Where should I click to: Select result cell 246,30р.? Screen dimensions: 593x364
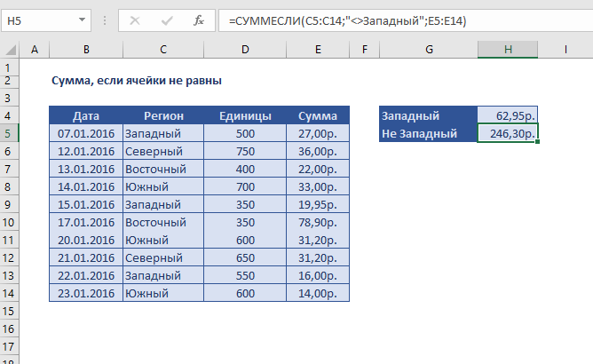pos(508,133)
